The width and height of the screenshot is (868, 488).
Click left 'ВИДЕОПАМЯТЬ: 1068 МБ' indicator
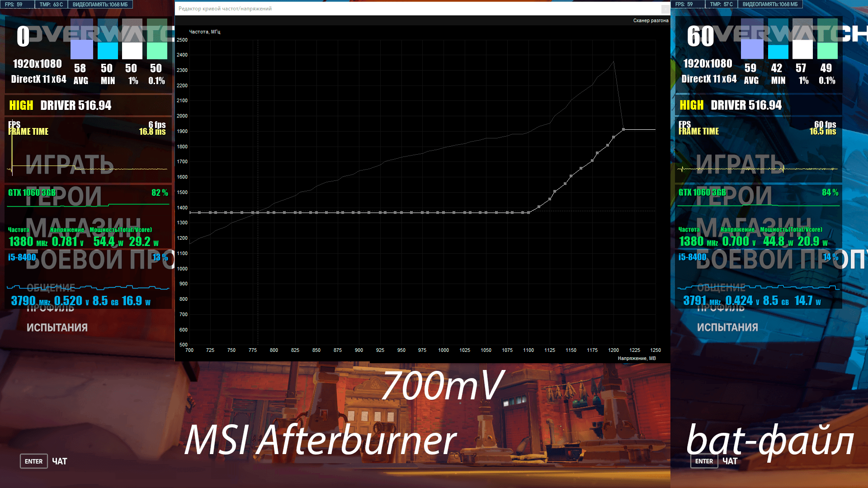click(100, 5)
